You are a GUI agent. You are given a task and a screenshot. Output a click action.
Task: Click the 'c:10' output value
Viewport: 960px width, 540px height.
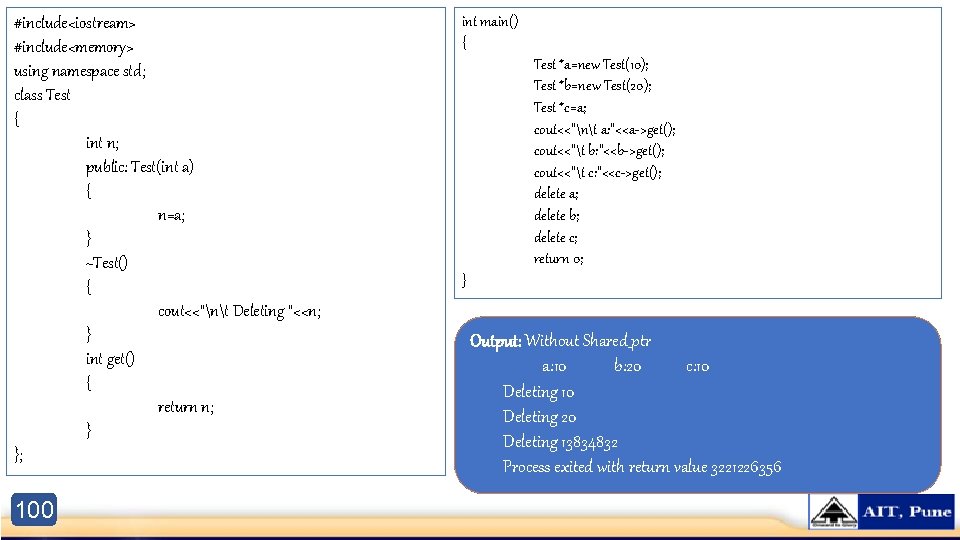[697, 367]
